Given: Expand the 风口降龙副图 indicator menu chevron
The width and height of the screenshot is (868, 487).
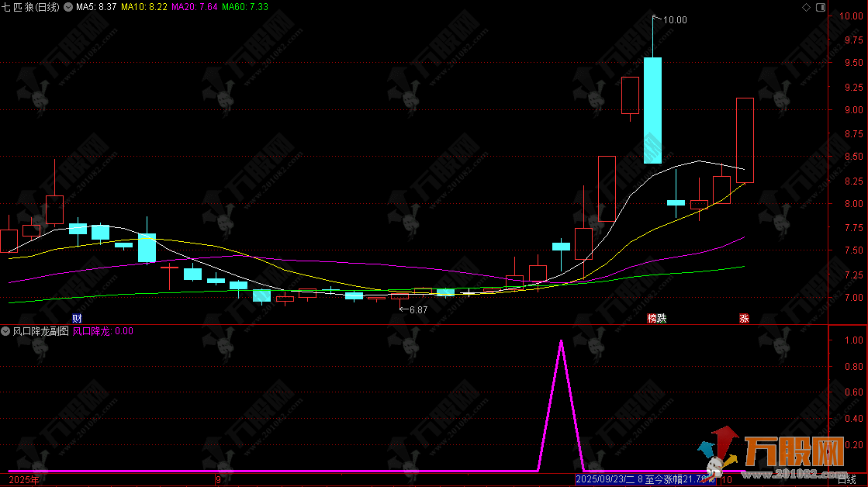Looking at the screenshot, I should tap(6, 331).
